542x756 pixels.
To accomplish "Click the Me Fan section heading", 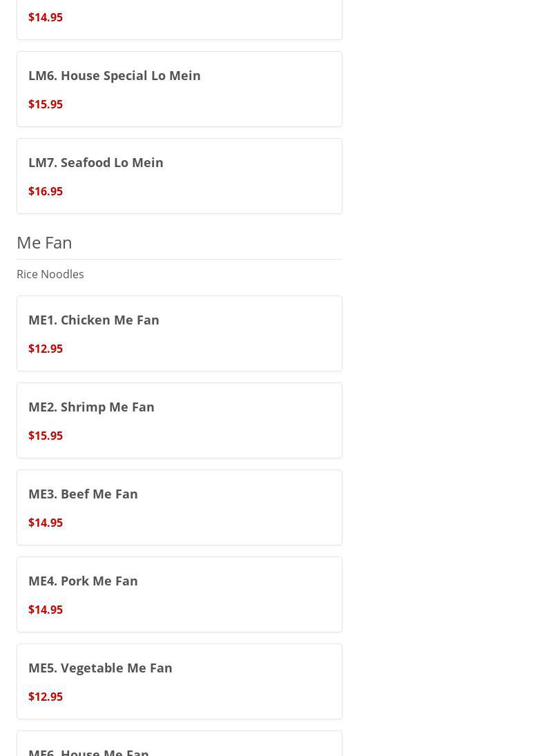I will 44,242.
